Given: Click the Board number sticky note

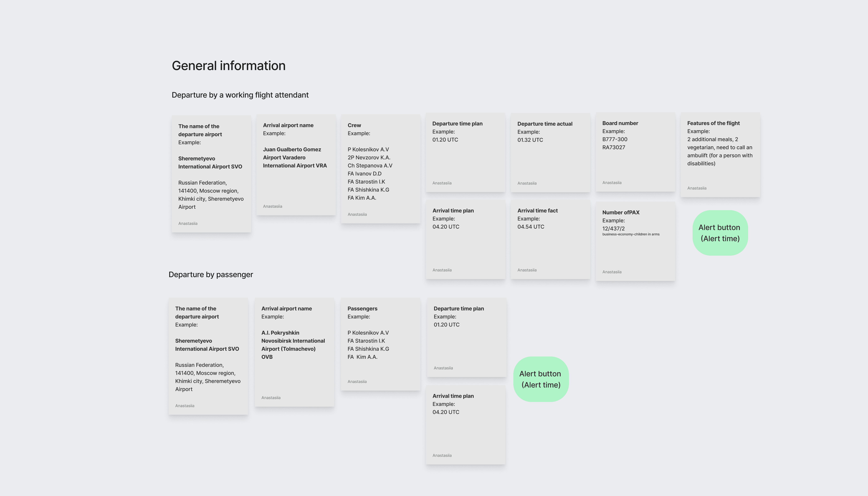Looking at the screenshot, I should pos(635,152).
